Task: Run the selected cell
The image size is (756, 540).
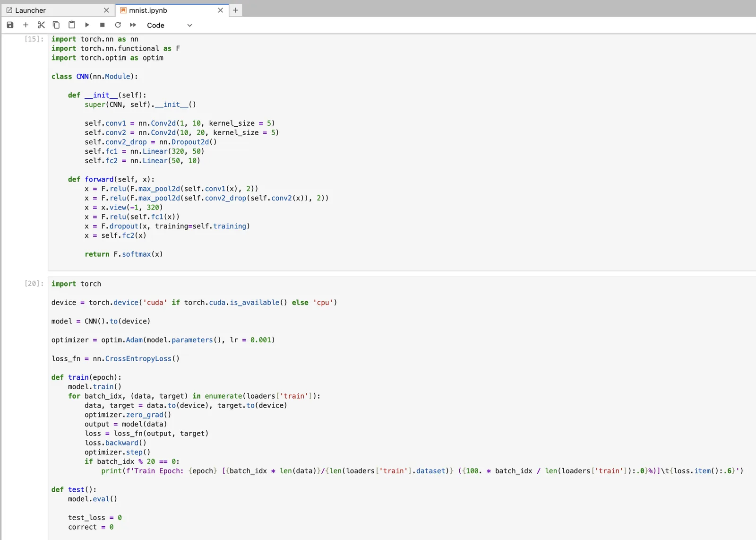Action: click(x=87, y=25)
